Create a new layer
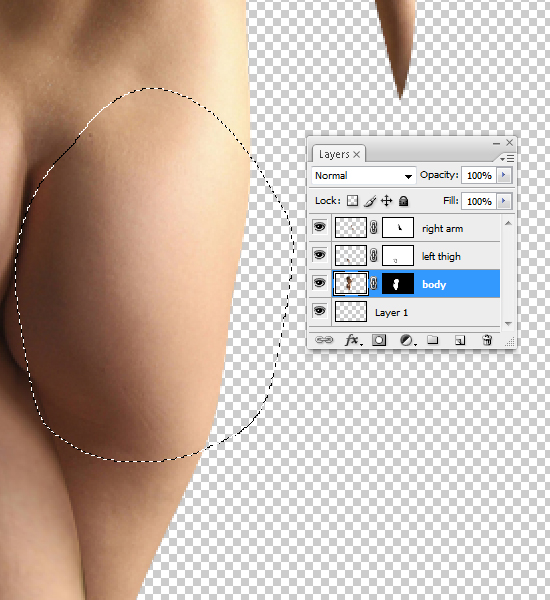Viewport: 550px width, 600px height. tap(460, 340)
